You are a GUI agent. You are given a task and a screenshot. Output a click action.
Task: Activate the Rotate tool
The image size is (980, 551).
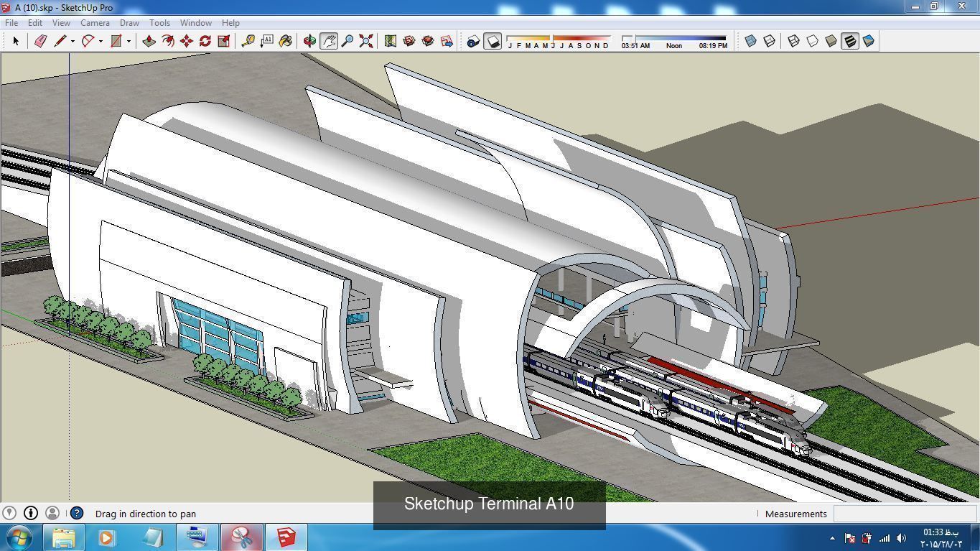[205, 41]
